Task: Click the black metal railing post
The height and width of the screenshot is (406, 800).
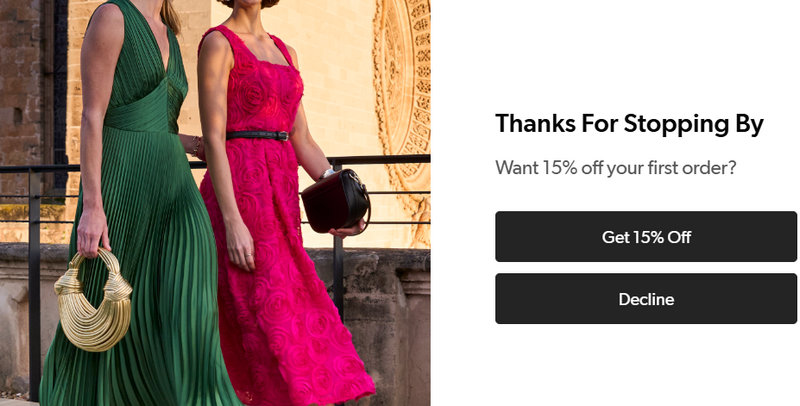Action: coord(35,283)
